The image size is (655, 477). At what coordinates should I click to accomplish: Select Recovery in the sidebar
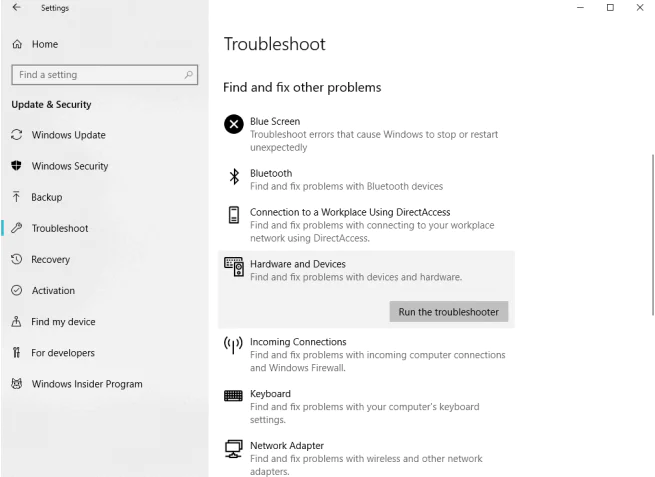(51, 259)
